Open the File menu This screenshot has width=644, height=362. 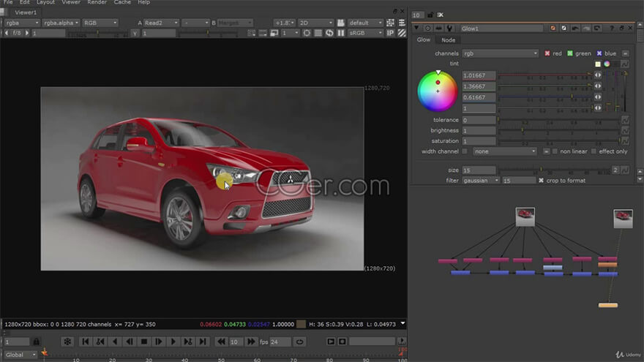pos(8,2)
